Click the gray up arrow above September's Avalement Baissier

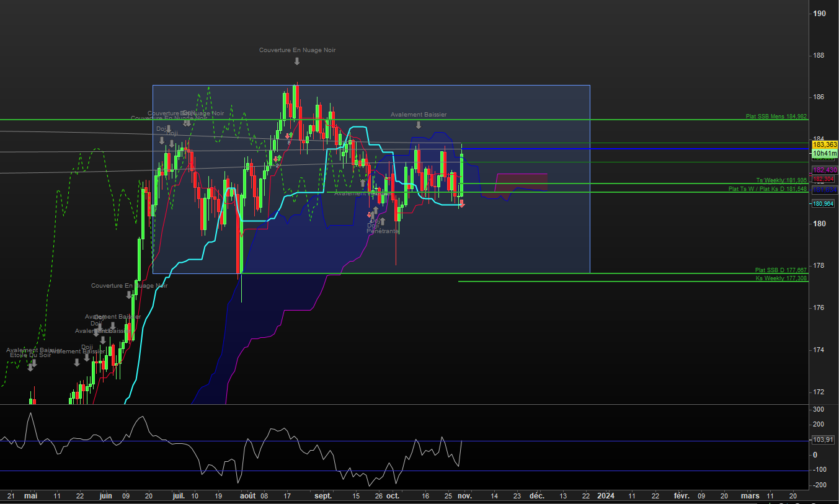[363, 183]
